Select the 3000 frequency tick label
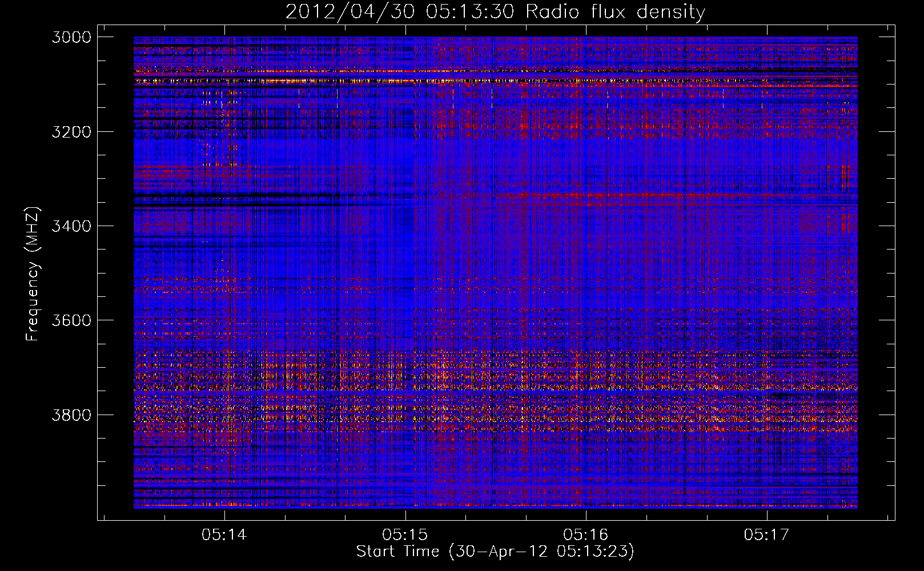Image resolution: width=924 pixels, height=571 pixels. (x=71, y=37)
